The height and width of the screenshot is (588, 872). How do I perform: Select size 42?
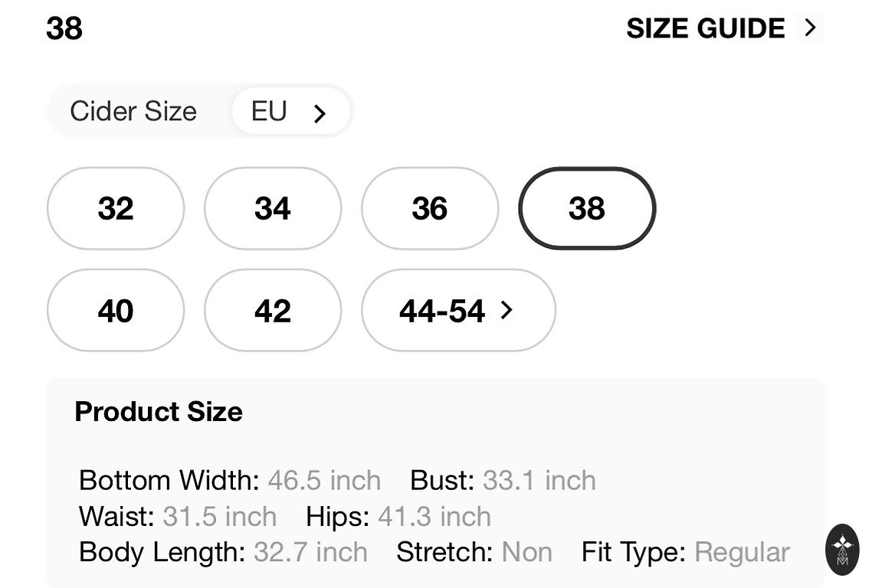point(273,311)
